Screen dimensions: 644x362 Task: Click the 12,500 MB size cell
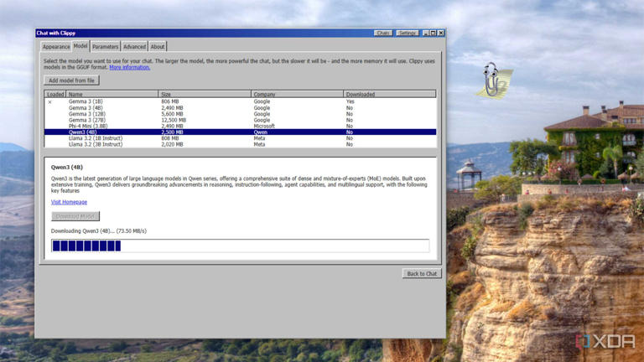pyautogui.click(x=174, y=121)
